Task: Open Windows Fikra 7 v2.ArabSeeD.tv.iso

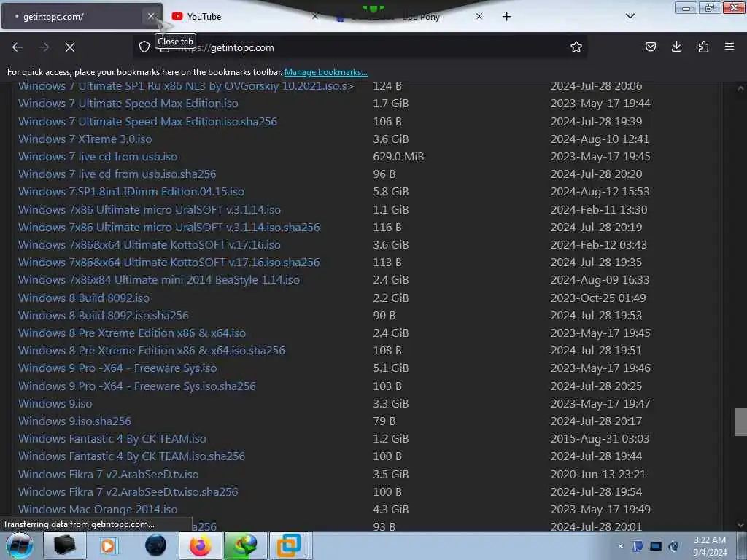Action: tap(109, 474)
